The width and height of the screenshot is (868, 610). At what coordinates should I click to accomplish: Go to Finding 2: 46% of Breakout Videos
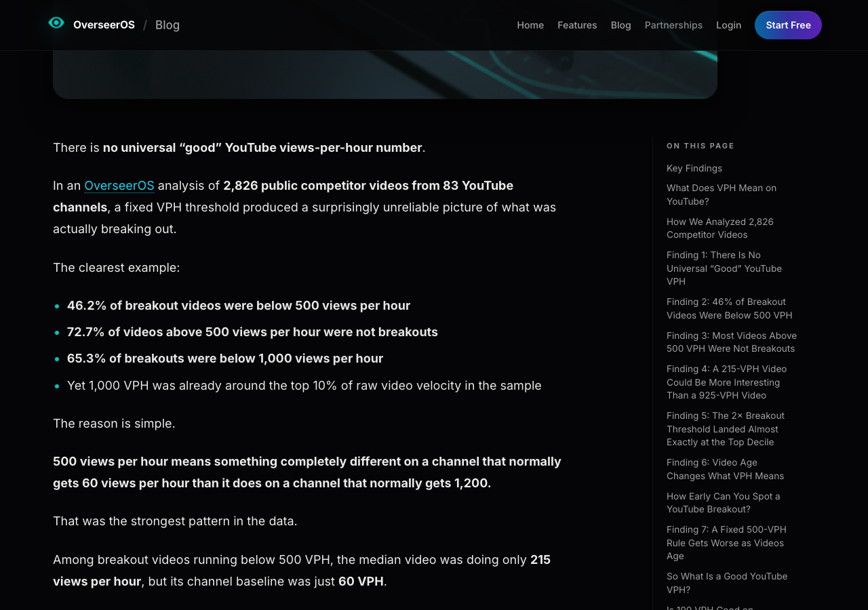(x=729, y=308)
